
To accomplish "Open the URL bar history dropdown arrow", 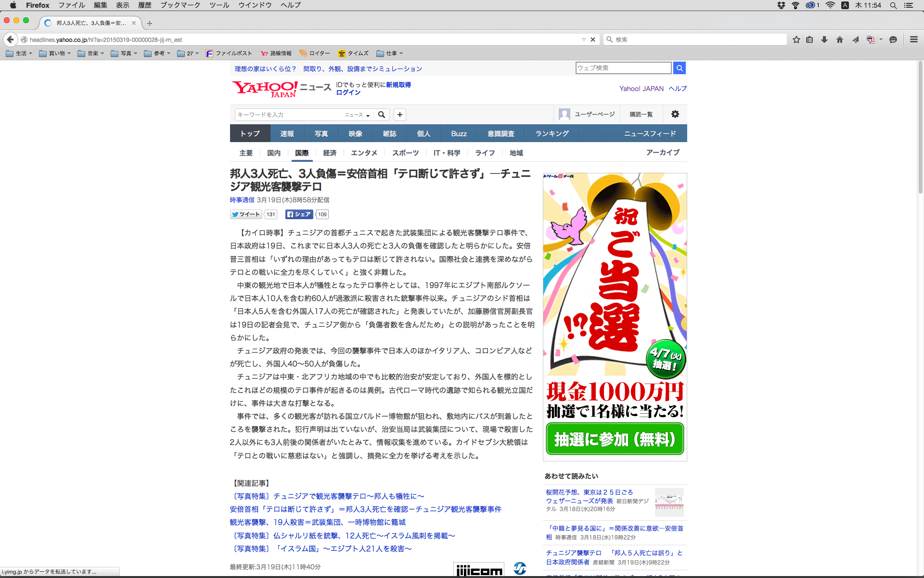I will [584, 39].
